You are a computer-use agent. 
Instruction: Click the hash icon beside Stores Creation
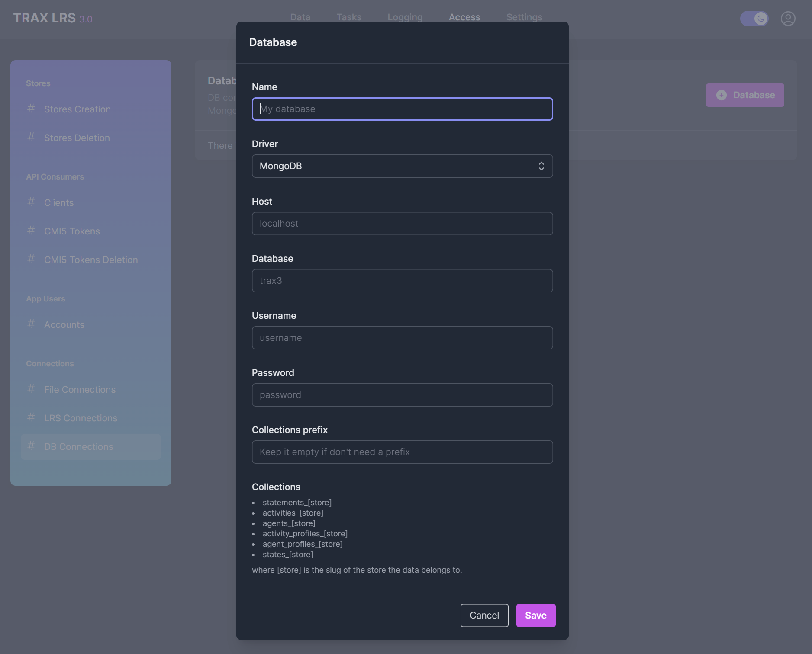tap(31, 109)
